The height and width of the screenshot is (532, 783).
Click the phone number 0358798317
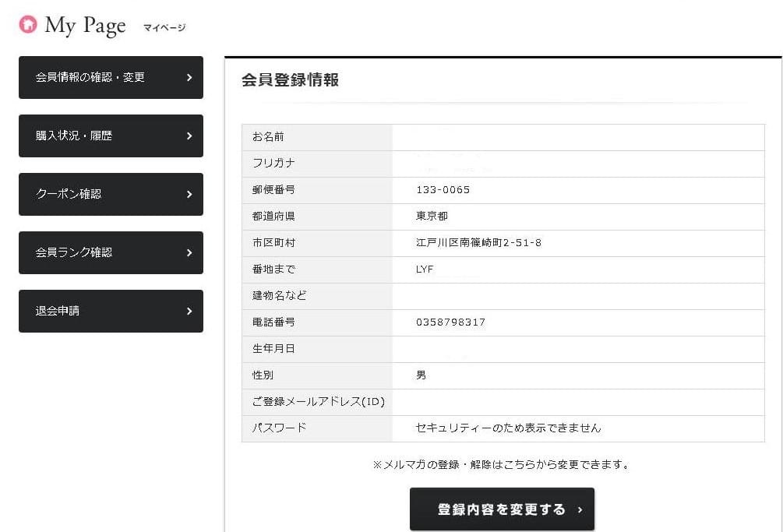pos(450,322)
